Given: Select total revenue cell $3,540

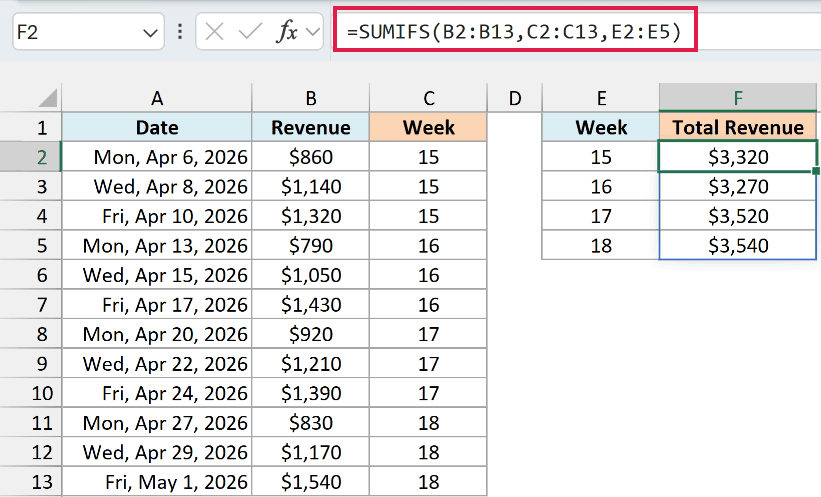Looking at the screenshot, I should [x=738, y=246].
